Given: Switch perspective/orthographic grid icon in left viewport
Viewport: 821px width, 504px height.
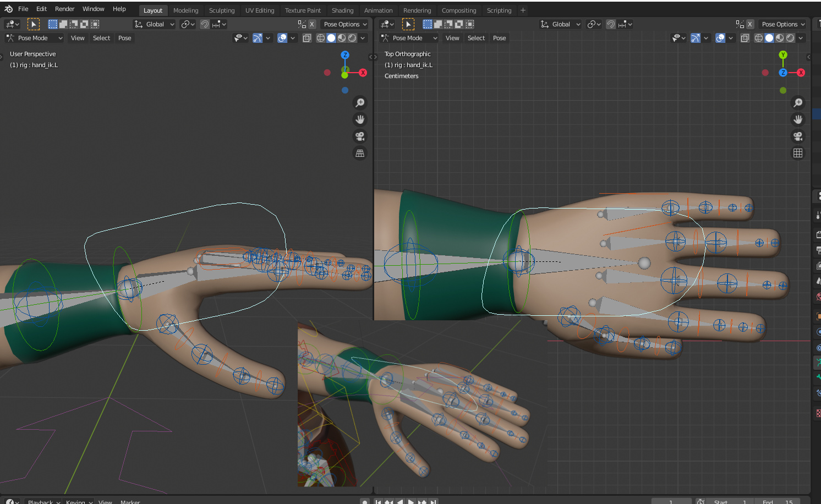Looking at the screenshot, I should (360, 154).
